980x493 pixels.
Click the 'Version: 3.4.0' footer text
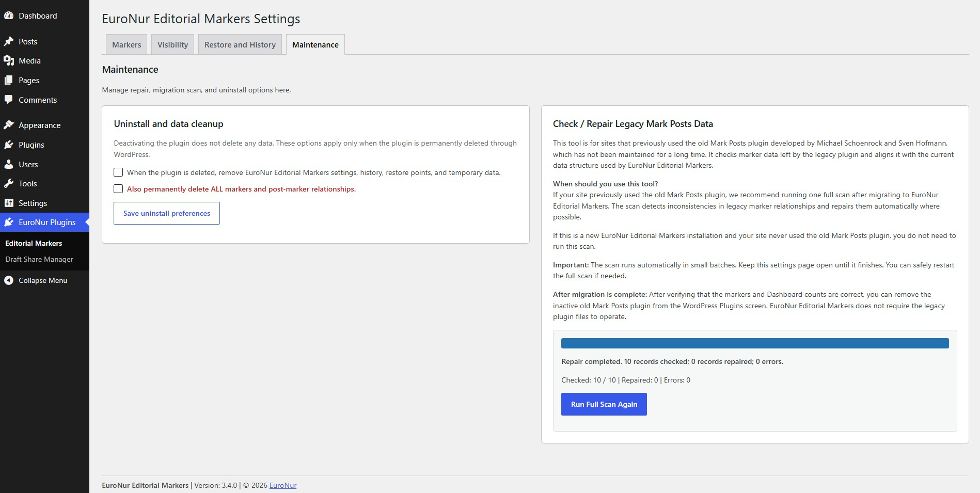pos(216,485)
